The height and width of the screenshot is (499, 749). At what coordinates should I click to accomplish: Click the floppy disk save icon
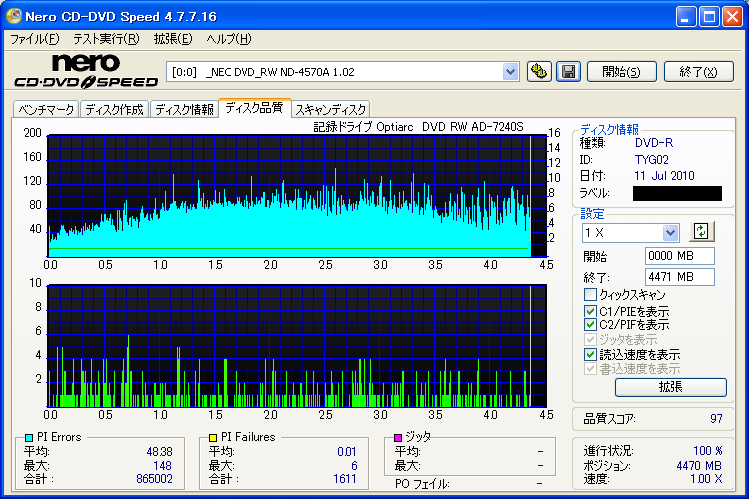tap(568, 72)
